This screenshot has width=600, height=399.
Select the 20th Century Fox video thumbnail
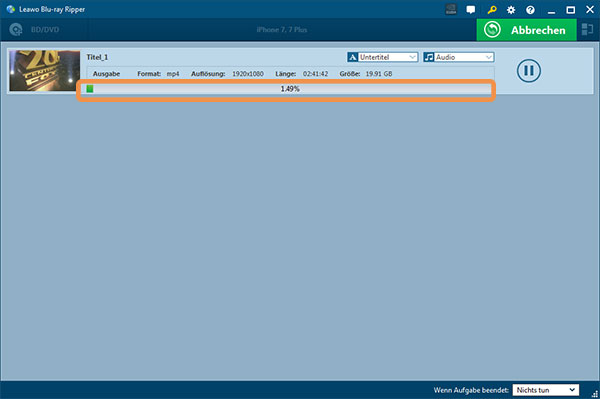click(x=44, y=71)
